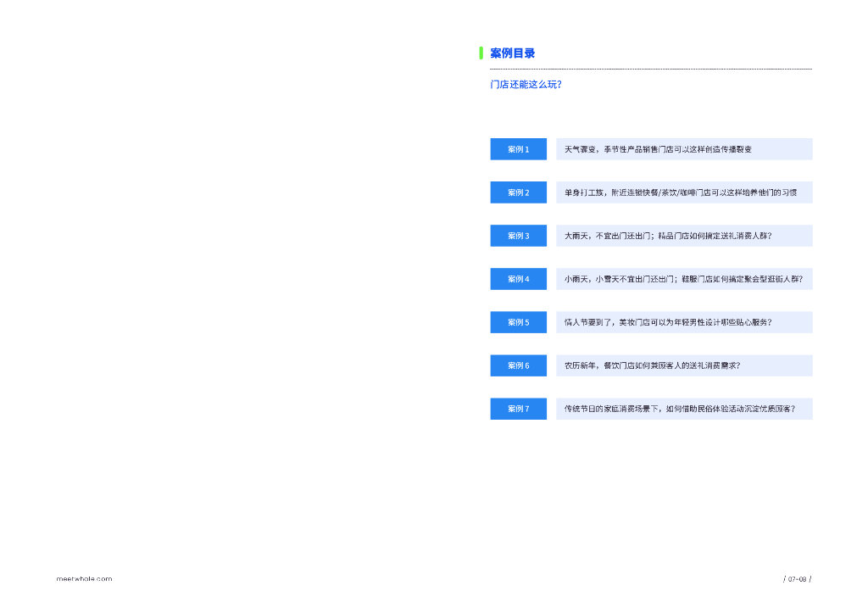The height and width of the screenshot is (613, 868).
Task: Open the entry starting 大雨天，不宜出门
Action: click(684, 236)
